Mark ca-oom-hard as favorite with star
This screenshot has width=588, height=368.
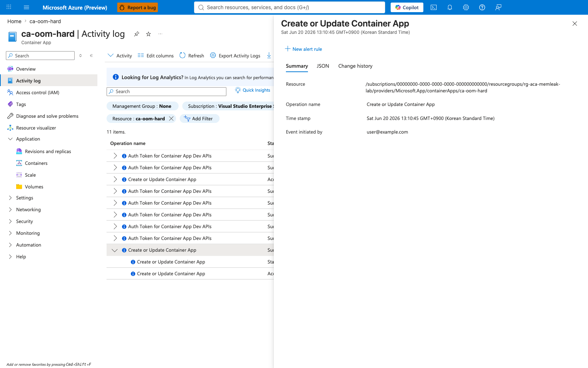click(x=148, y=34)
